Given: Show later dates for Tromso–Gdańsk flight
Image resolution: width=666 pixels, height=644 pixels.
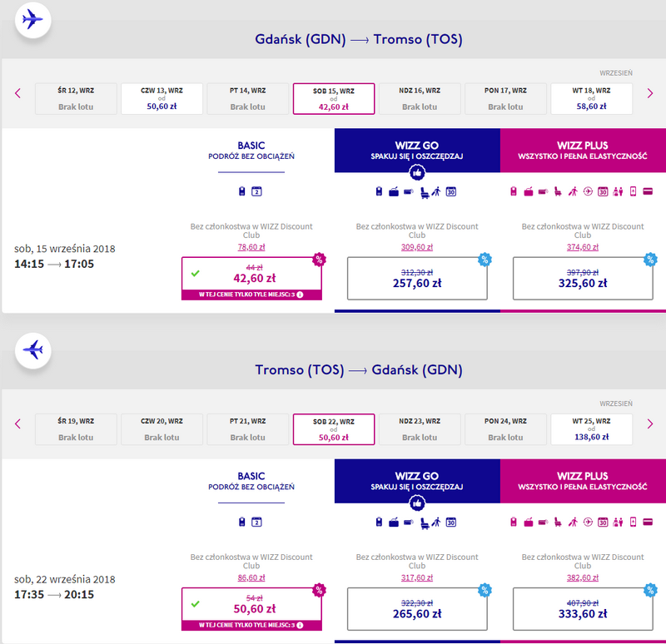Looking at the screenshot, I should pos(650,424).
